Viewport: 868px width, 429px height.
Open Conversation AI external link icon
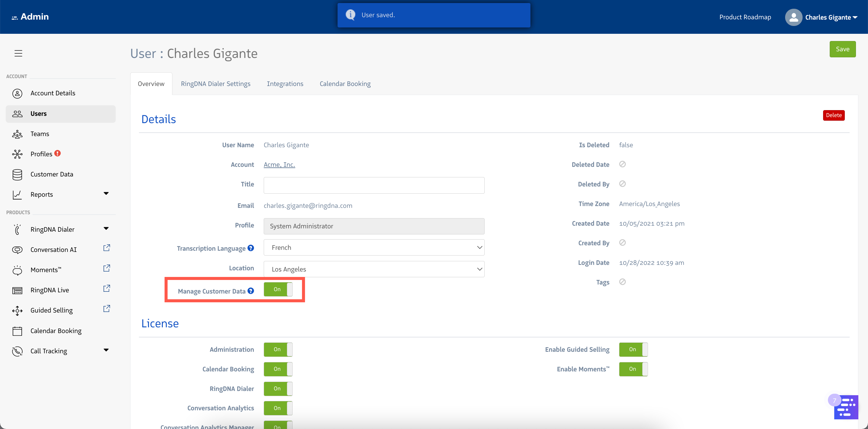coord(106,248)
